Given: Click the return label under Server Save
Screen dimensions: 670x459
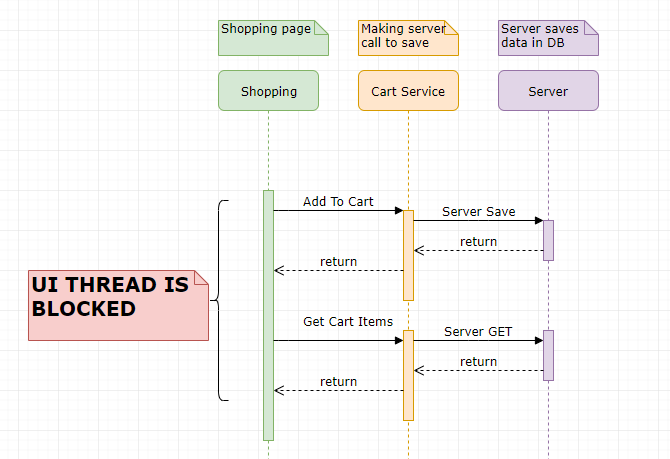Looking at the screenshot, I should [478, 241].
